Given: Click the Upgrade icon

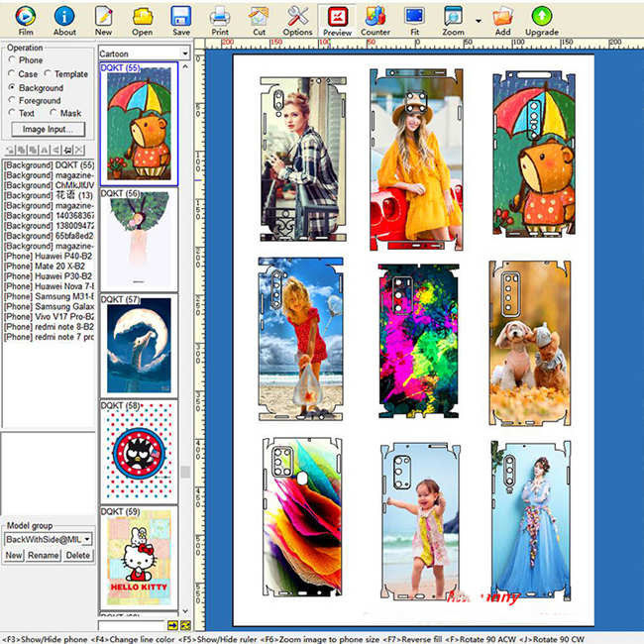Looking at the screenshot, I should coord(541,19).
